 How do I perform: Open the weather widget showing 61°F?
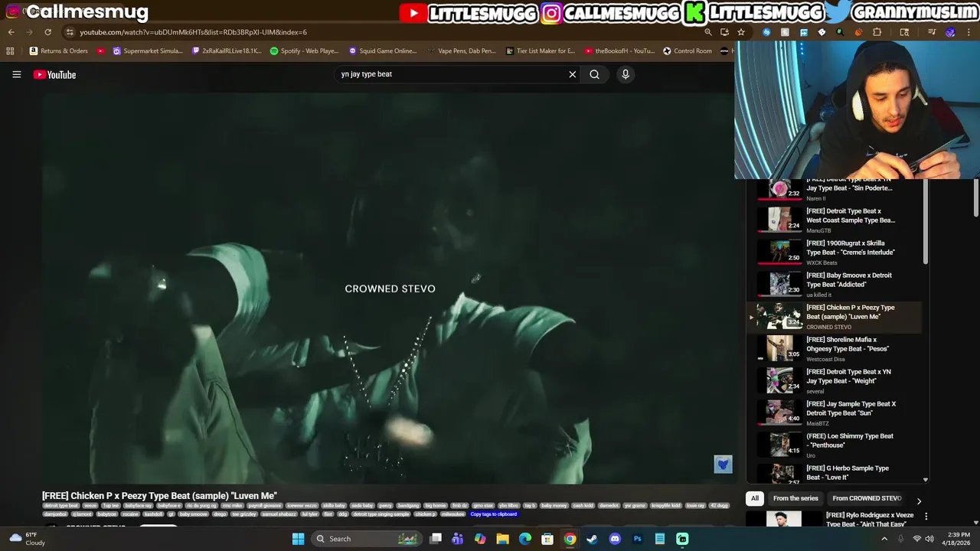tap(27, 539)
